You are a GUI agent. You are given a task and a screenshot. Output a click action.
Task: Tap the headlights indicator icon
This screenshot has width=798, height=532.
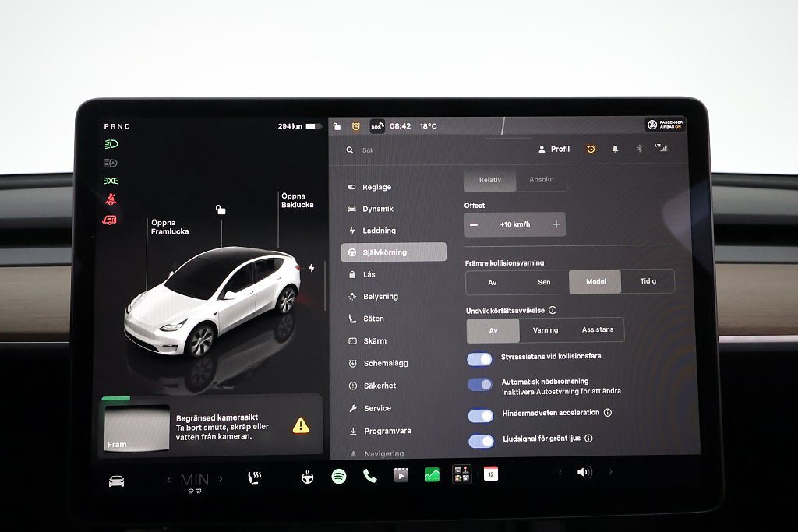tap(111, 144)
